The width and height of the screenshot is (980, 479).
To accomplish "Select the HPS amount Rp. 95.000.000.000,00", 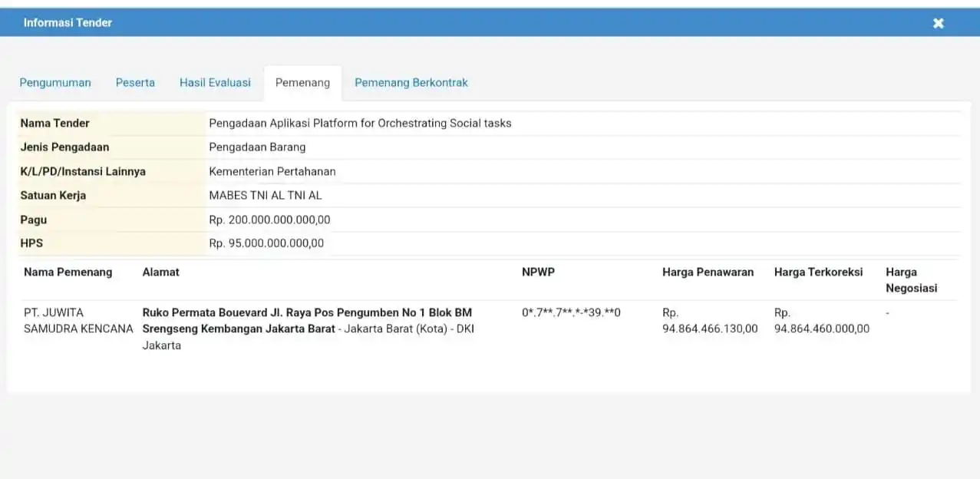I will click(x=266, y=243).
